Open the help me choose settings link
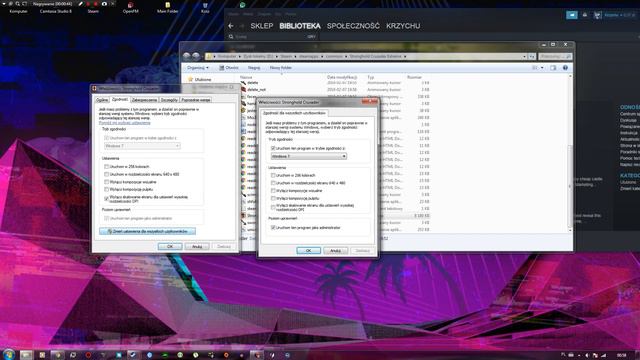Image resolution: width=640 pixels, height=360 pixels. [124, 123]
